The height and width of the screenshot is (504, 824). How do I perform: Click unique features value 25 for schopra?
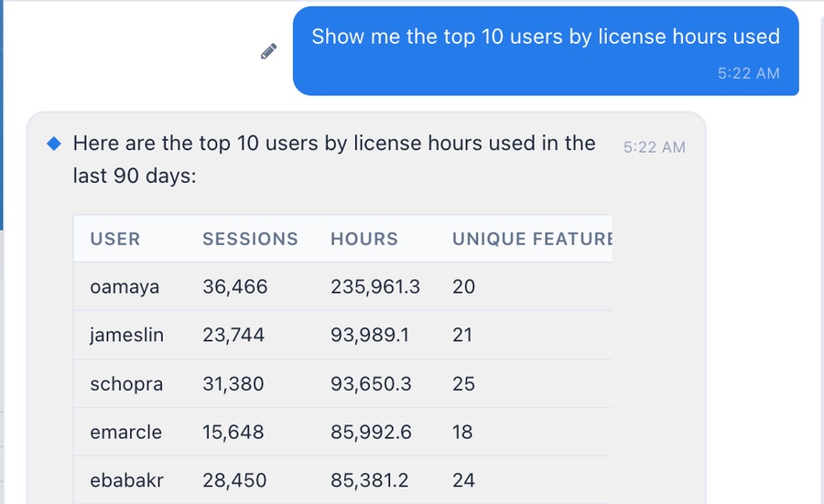pyautogui.click(x=463, y=384)
